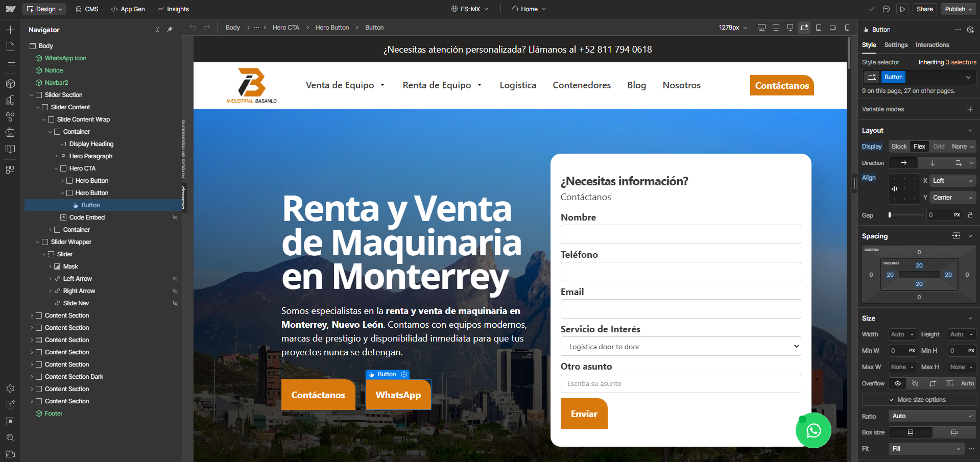The image size is (980, 462).
Task: Switch to the Settings tab
Action: pyautogui.click(x=896, y=45)
